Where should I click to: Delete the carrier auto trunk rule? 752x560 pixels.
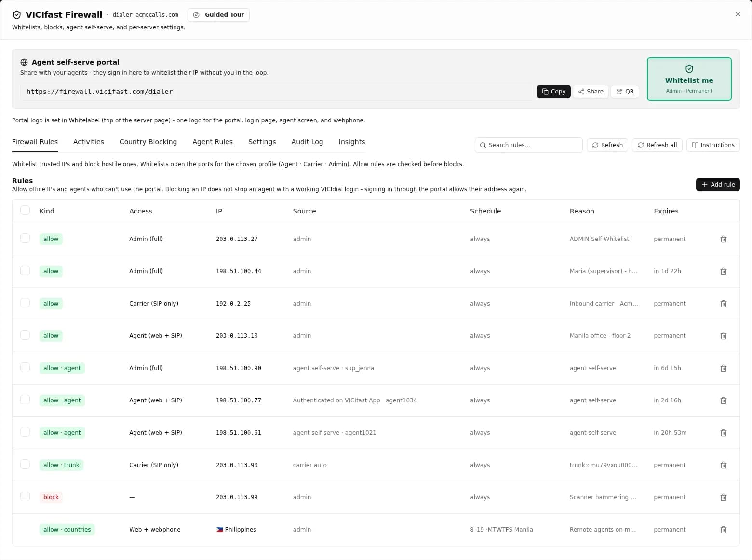click(x=723, y=465)
